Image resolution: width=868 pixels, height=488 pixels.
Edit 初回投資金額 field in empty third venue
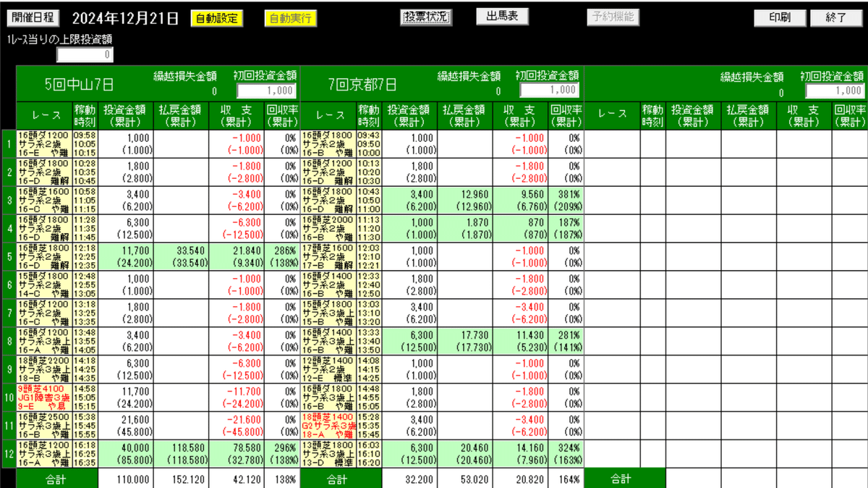tap(835, 91)
